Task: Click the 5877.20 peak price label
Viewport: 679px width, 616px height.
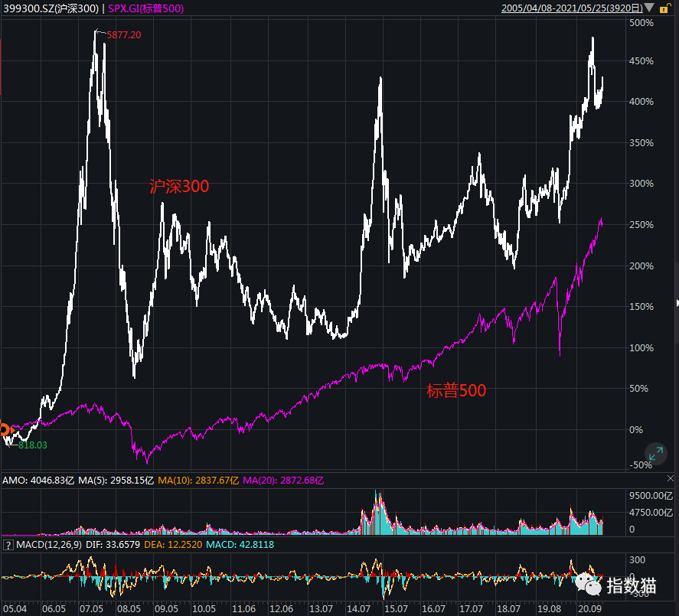Action: 124,35
